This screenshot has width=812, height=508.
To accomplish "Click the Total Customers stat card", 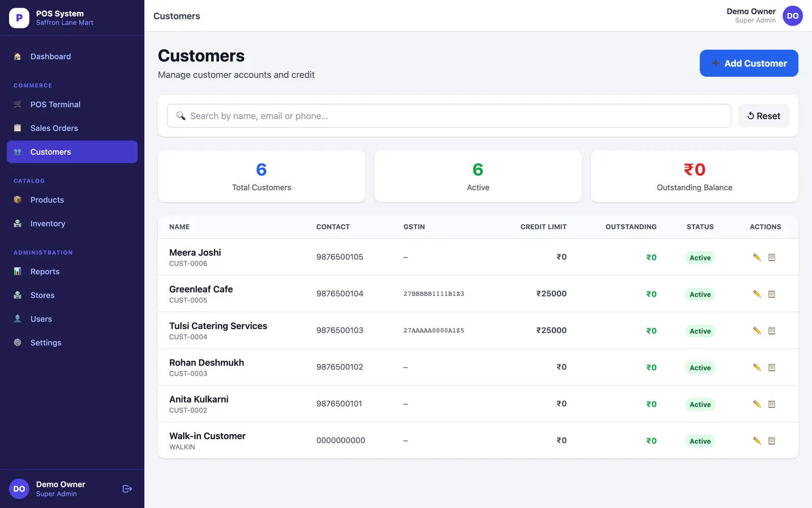I will pyautogui.click(x=261, y=176).
